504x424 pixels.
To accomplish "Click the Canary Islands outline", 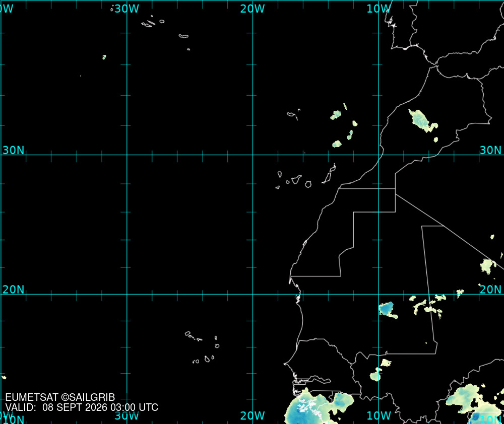I will (306, 177).
